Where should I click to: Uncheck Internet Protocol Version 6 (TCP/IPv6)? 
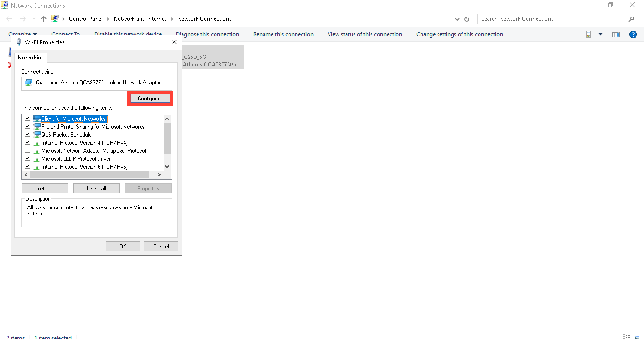[28, 166]
